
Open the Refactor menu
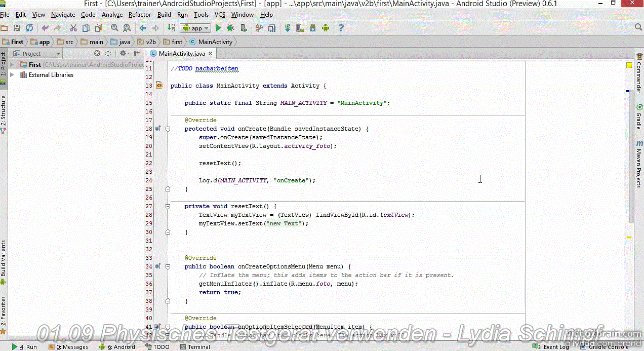click(x=140, y=15)
